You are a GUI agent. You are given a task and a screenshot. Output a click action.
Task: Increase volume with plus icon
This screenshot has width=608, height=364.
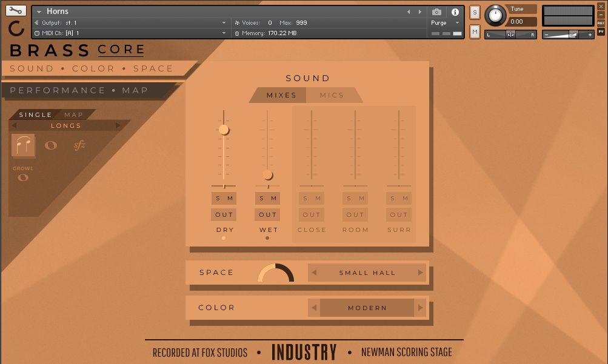590,35
